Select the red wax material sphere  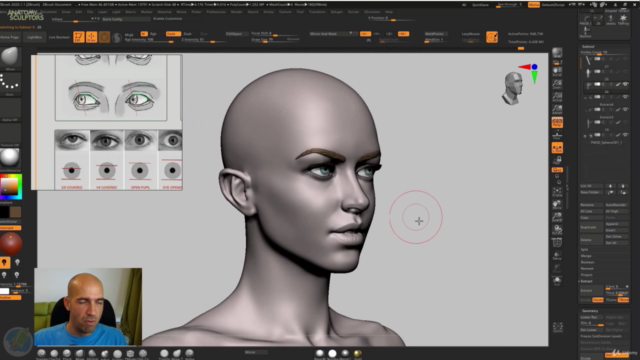coord(11,244)
